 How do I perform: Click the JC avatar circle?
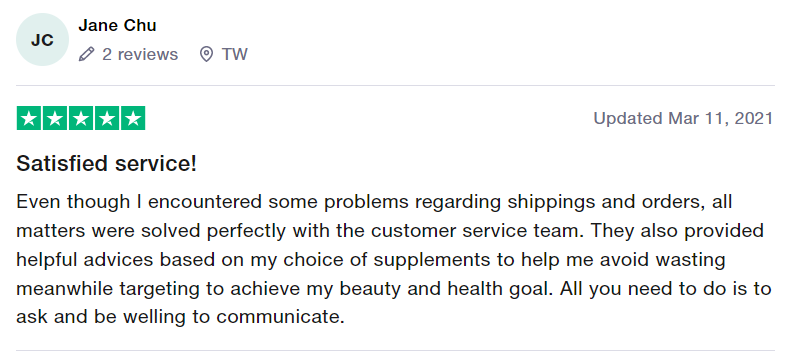[42, 40]
